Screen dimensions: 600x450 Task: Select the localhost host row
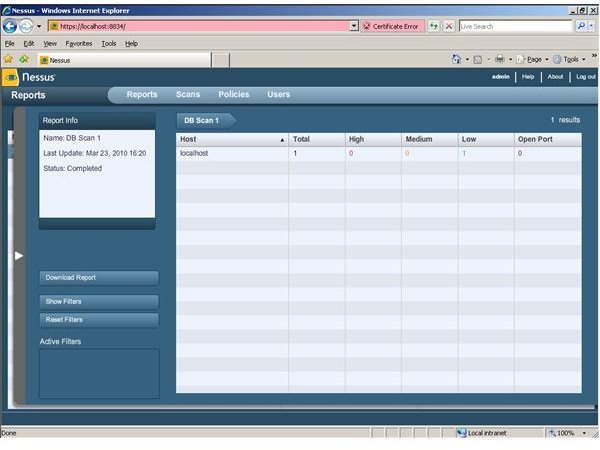379,153
